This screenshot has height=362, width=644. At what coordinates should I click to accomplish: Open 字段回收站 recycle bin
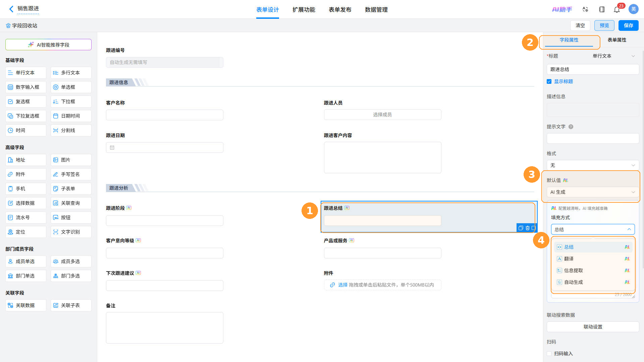(21, 25)
